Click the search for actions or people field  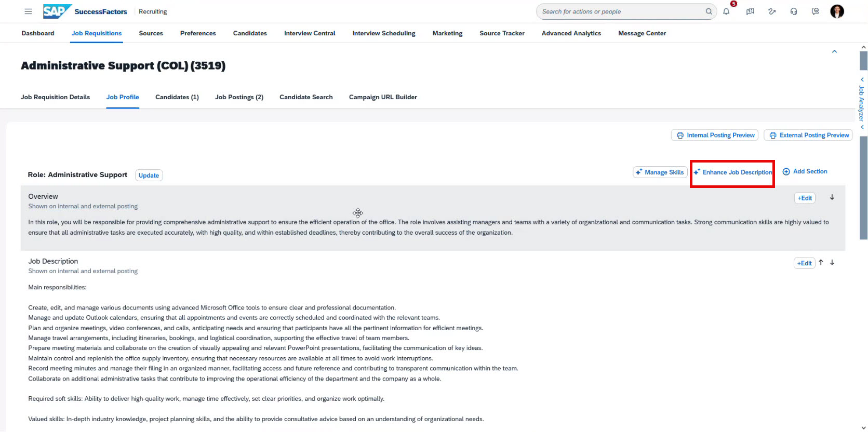621,11
